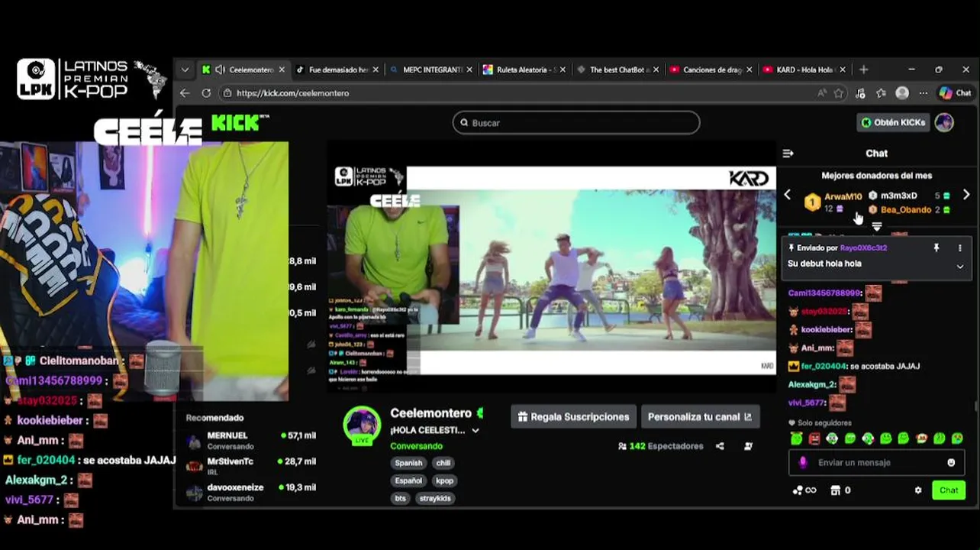Open the browser profile icon
The width and height of the screenshot is (980, 550).
tap(902, 93)
